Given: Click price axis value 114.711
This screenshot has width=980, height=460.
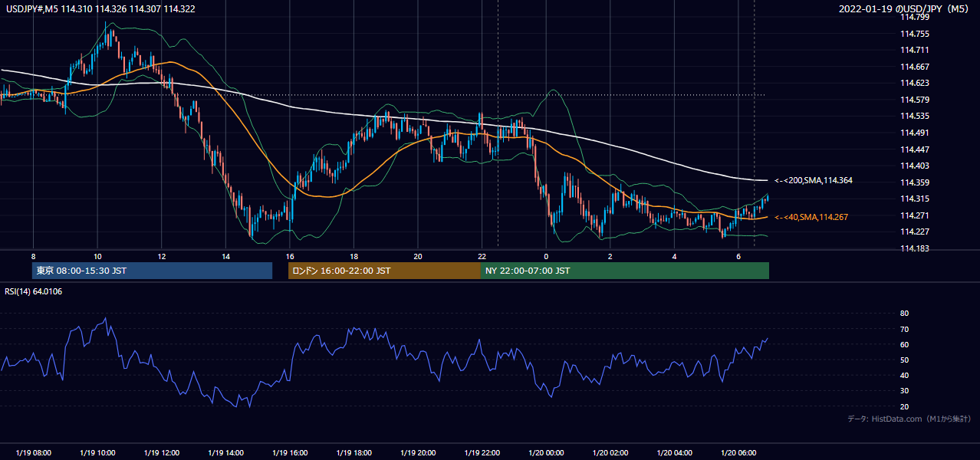Looking at the screenshot, I should pyautogui.click(x=915, y=50).
